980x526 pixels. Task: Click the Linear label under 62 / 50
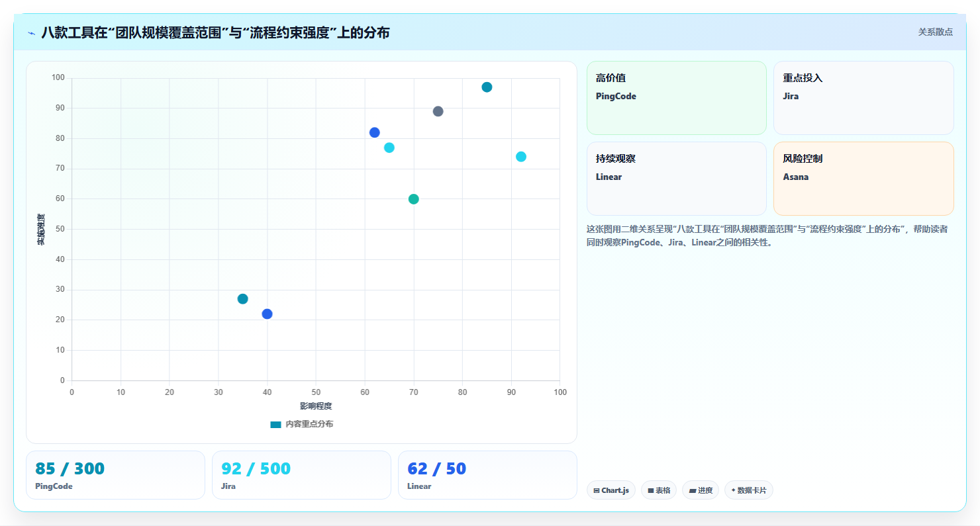tap(419, 486)
